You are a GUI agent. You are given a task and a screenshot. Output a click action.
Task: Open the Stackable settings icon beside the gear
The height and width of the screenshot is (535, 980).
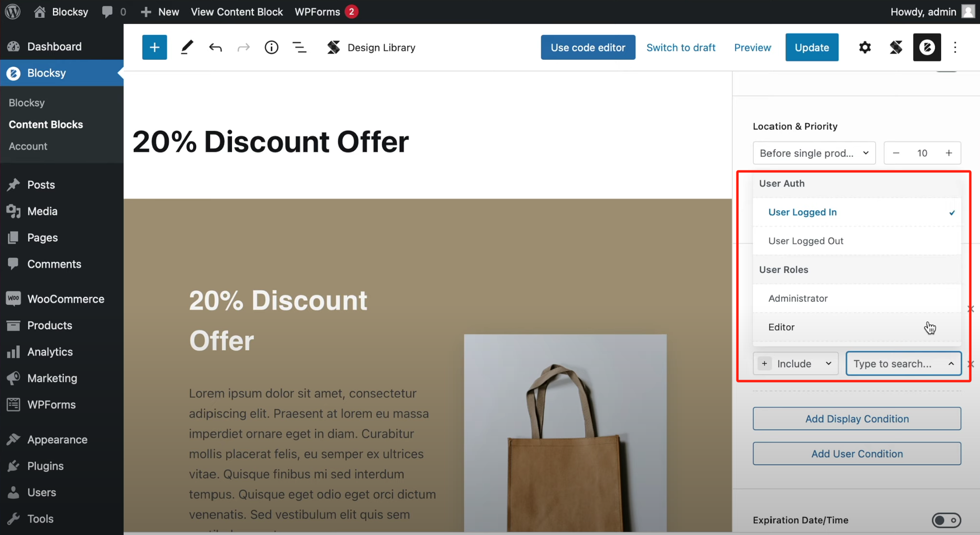(x=896, y=47)
